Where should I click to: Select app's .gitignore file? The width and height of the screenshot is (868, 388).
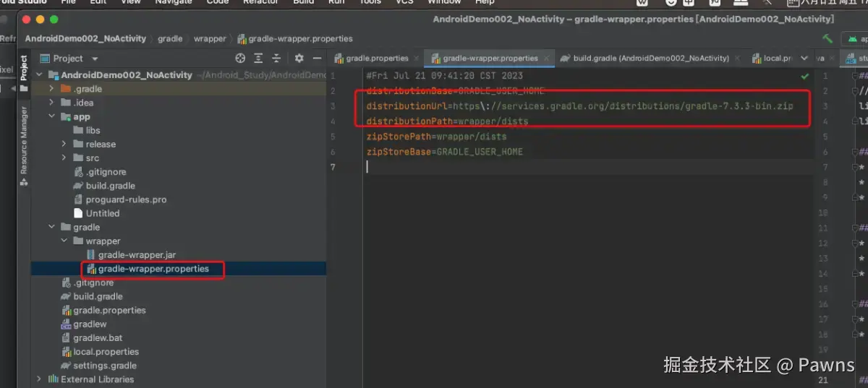pos(101,172)
